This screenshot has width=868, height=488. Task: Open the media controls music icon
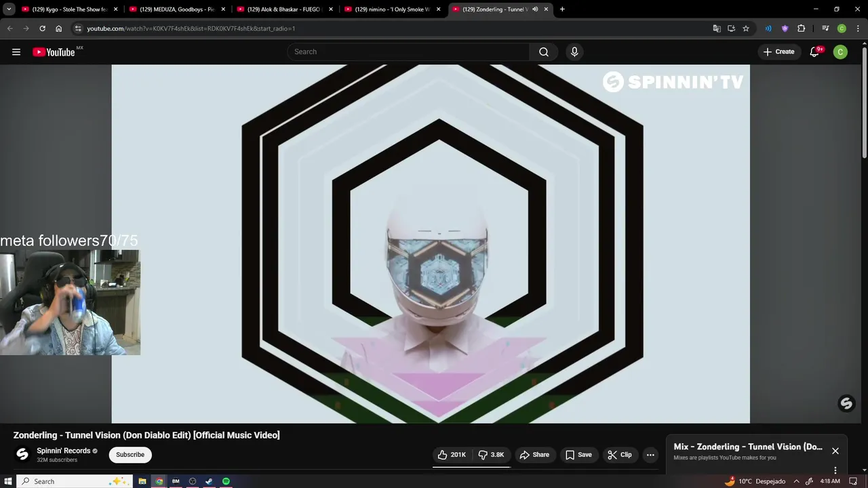(825, 28)
